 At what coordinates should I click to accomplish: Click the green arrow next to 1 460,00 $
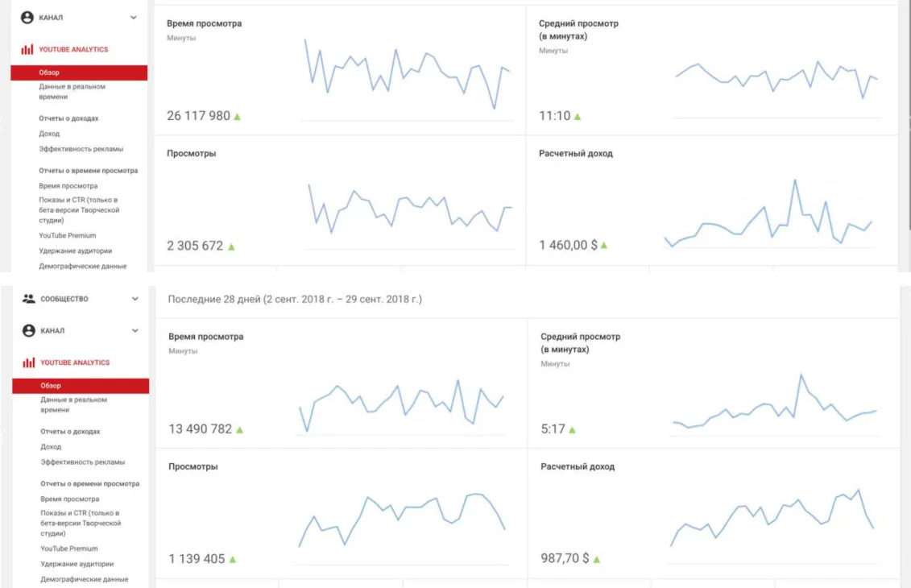coord(604,246)
